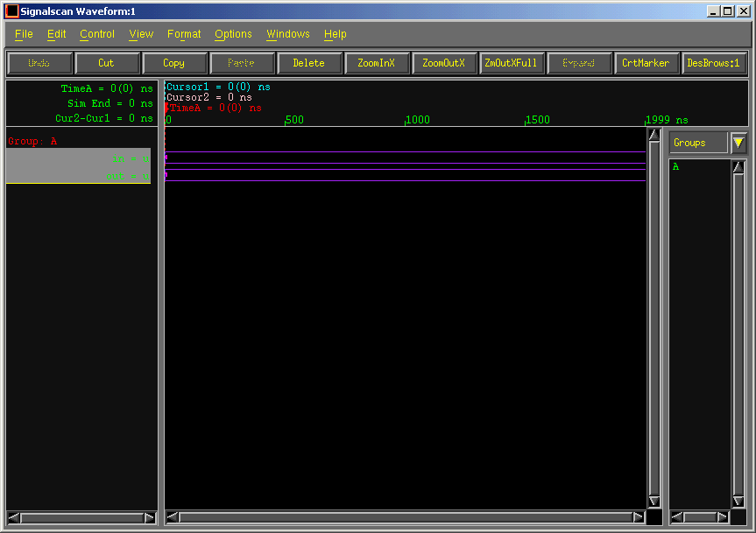Click the ZoomInX toolbar button
The width and height of the screenshot is (756, 533).
(377, 63)
